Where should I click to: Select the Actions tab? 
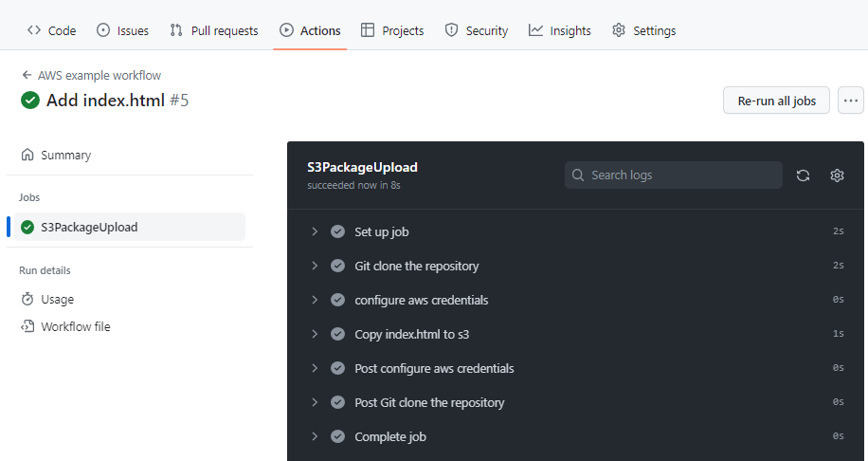click(x=310, y=30)
